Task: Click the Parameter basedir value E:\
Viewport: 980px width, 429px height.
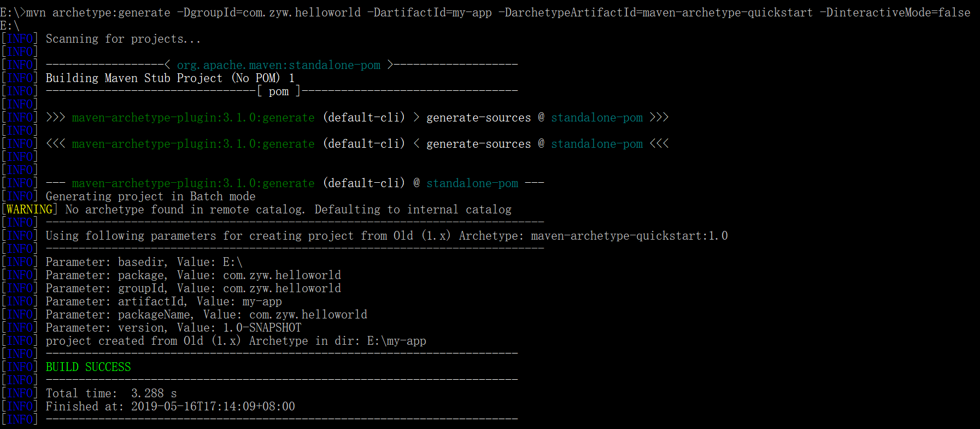Action: (233, 262)
